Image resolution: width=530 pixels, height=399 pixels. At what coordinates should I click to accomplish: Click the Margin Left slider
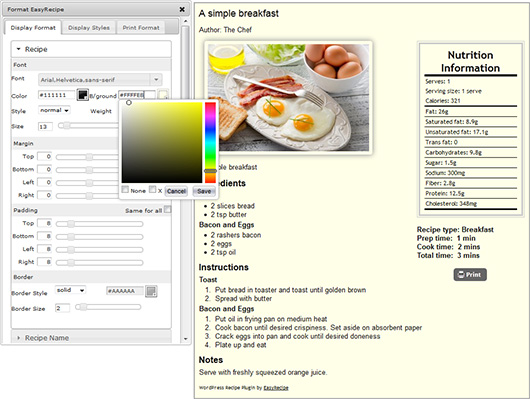coord(87,183)
